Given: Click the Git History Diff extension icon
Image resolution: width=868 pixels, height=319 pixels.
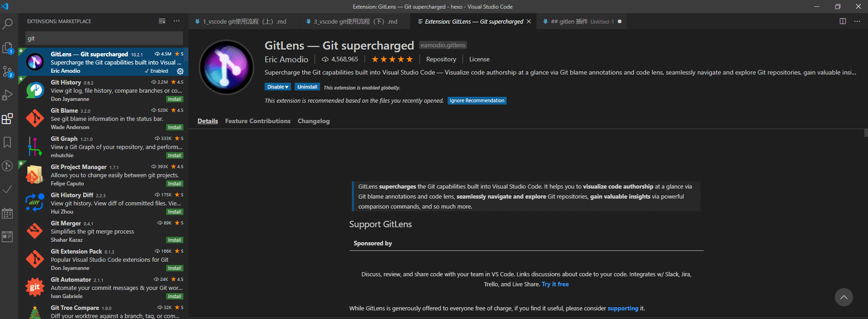Looking at the screenshot, I should (x=35, y=203).
